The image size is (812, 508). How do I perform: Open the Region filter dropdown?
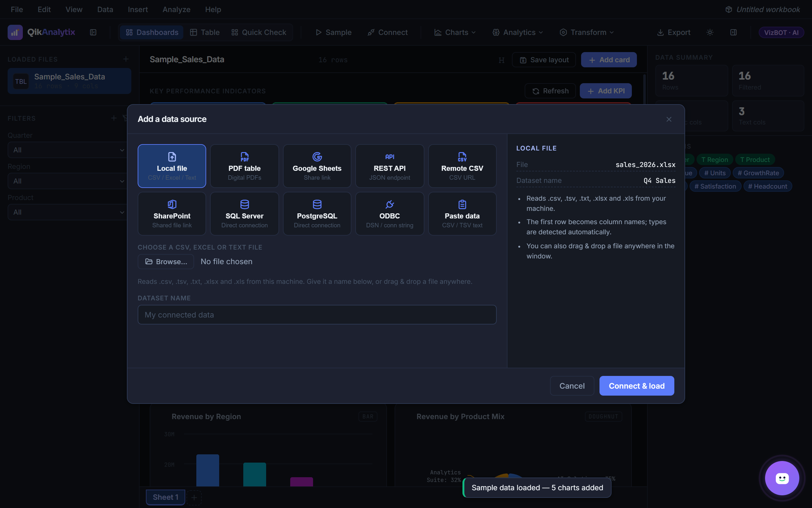68,181
